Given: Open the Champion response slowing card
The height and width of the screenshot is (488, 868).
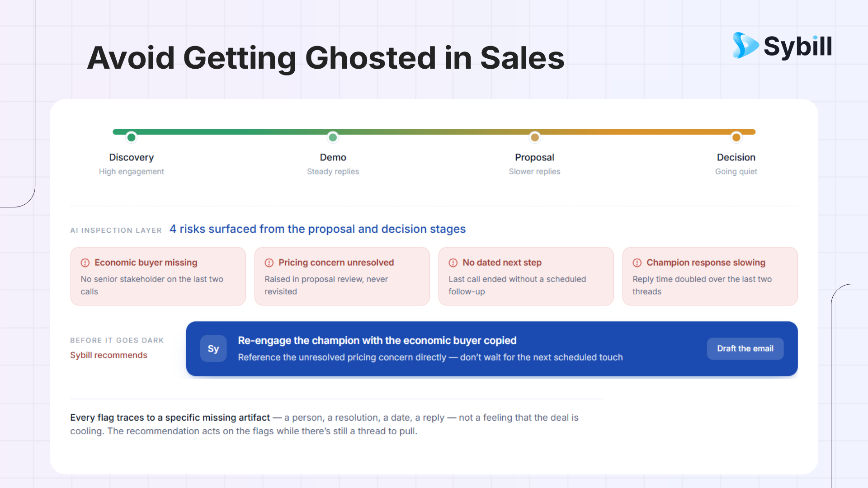Looking at the screenshot, I should pyautogui.click(x=710, y=276).
